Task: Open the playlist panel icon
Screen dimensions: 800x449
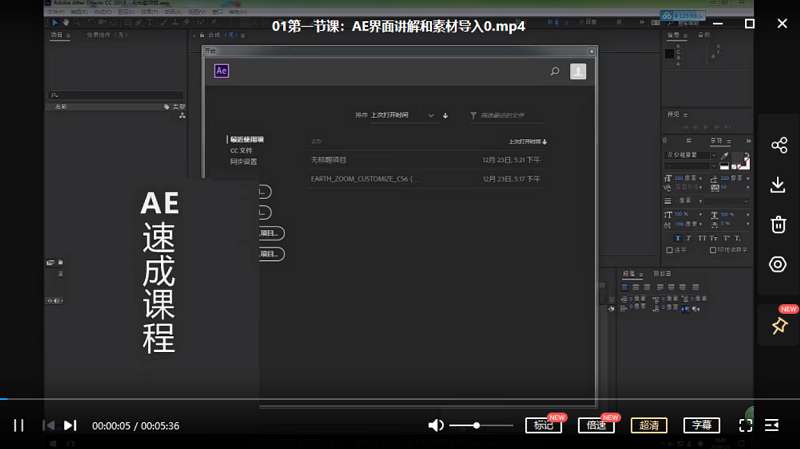Action: (772, 425)
